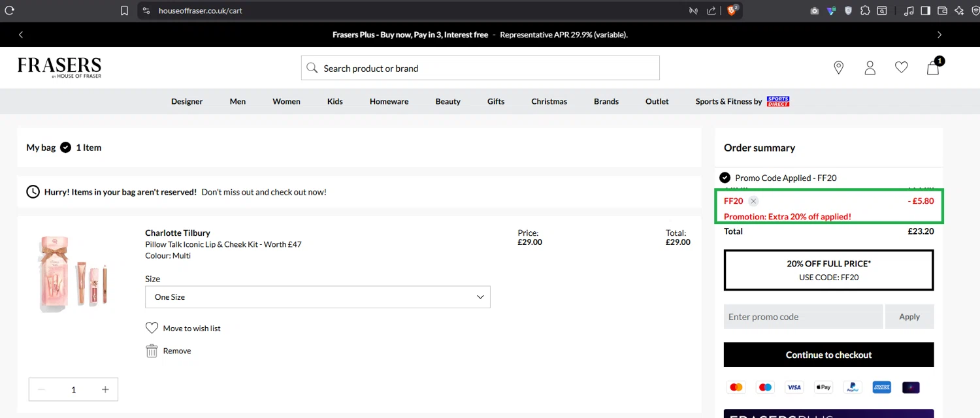The height and width of the screenshot is (418, 980).
Task: Click the heart icon beside Move to wish list
Action: [x=152, y=328]
